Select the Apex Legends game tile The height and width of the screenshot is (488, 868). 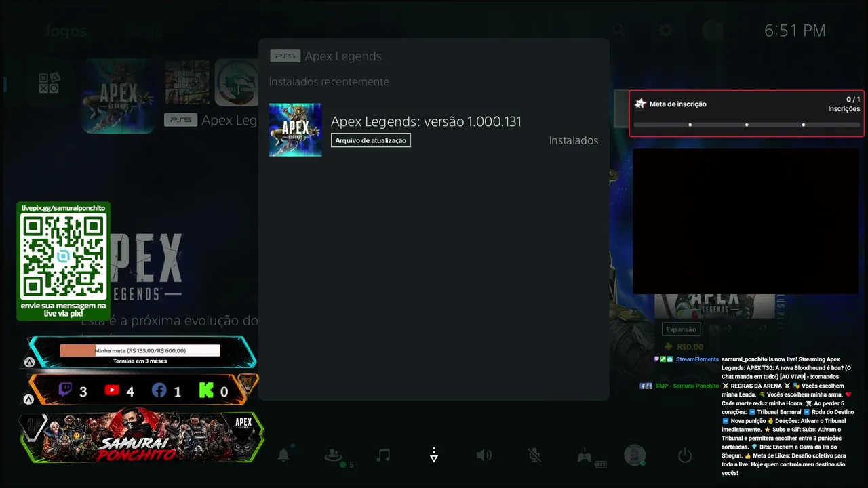[119, 96]
